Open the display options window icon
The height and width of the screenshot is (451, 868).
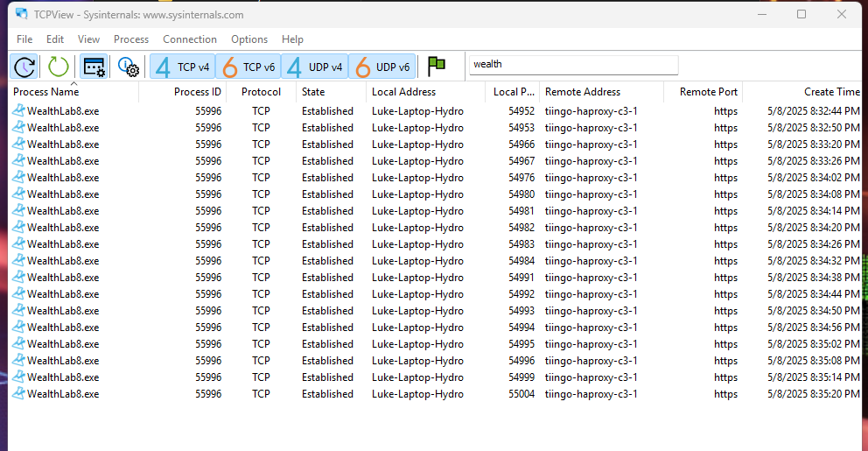(x=94, y=67)
